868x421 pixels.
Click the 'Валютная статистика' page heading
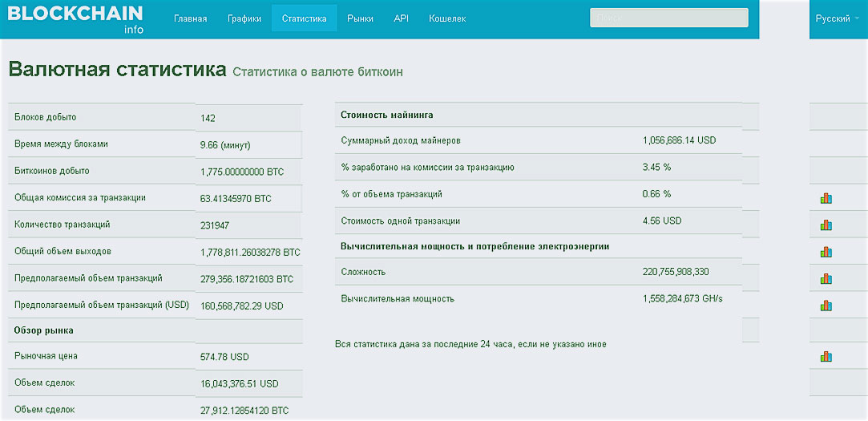tap(117, 69)
